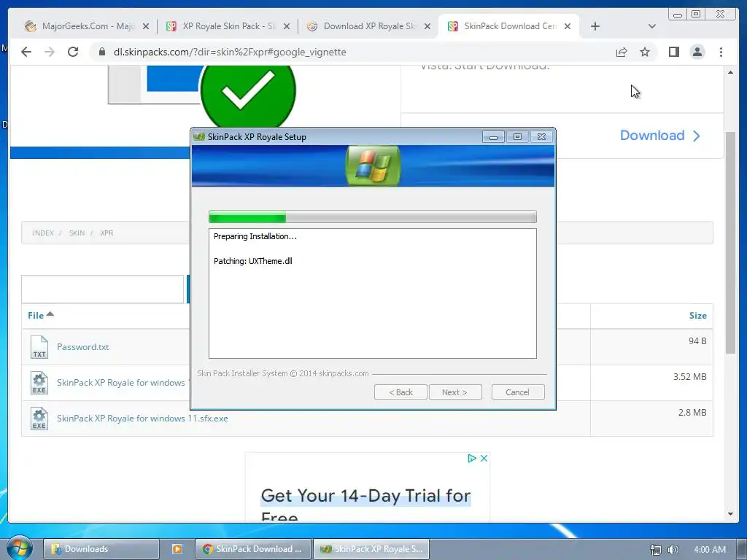Click EXE icon for windows 11.sfx.exe
Image resolution: width=747 pixels, height=560 pixels.
[39, 419]
